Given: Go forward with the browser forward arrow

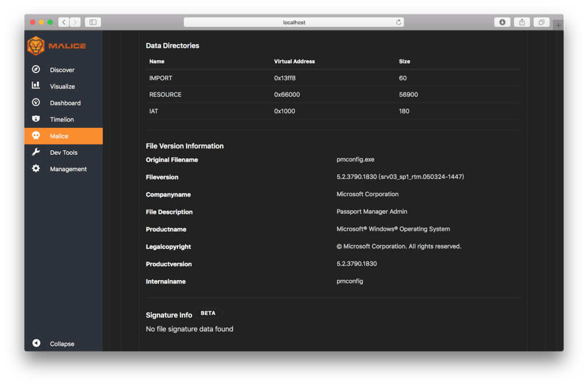Looking at the screenshot, I should (75, 22).
